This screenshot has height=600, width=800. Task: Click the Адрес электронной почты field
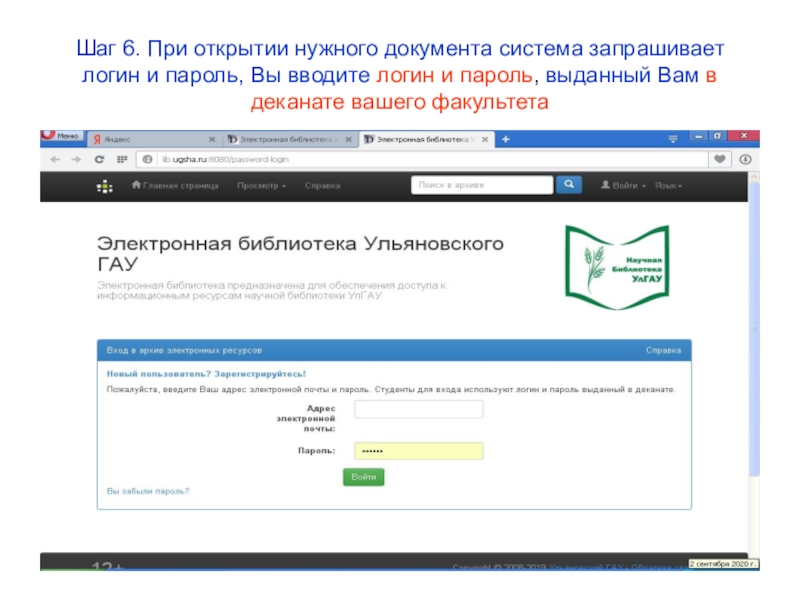click(x=419, y=410)
